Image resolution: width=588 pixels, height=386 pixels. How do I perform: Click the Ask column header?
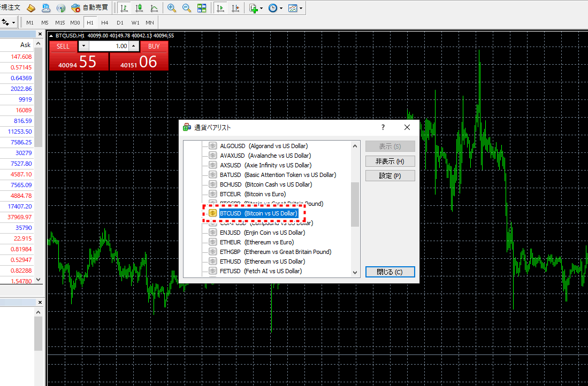(x=25, y=45)
